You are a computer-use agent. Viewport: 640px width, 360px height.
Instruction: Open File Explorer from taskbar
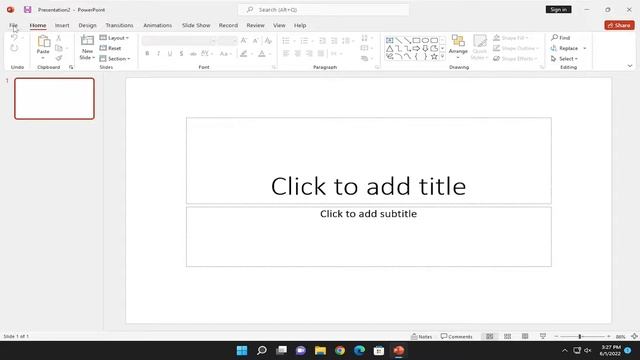click(320, 350)
